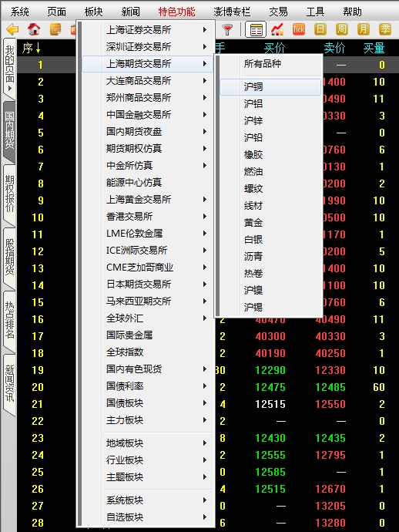The image size is (399, 532).
Task: Switch to 期权报价 side tab
Action: (9, 194)
